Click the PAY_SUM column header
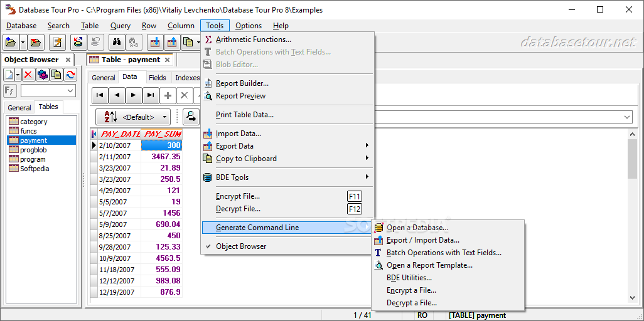Viewport: 644px width, 321px height. tap(162, 134)
